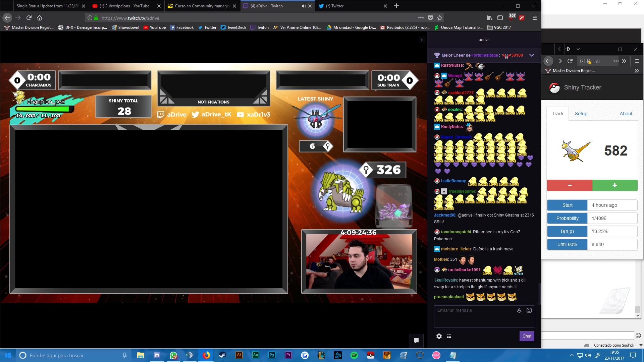Save page to Pocket icon
Viewport: 644px width, 362px height.
(x=430, y=18)
